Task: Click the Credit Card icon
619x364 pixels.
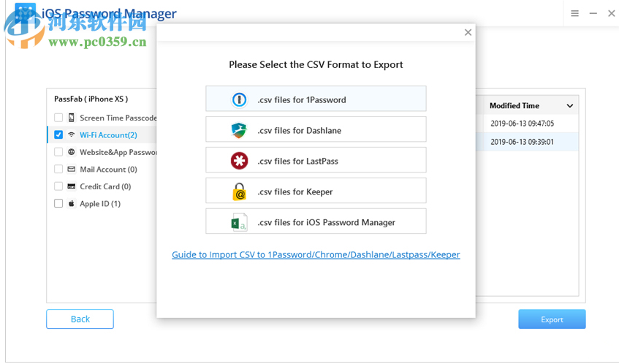Action: point(72,186)
